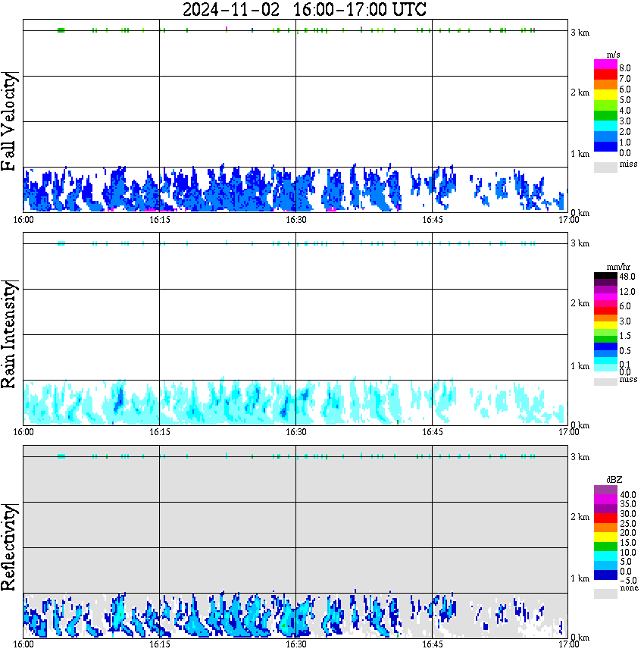Click the orange 3.0 mm/hr rain swatch

tap(605, 318)
